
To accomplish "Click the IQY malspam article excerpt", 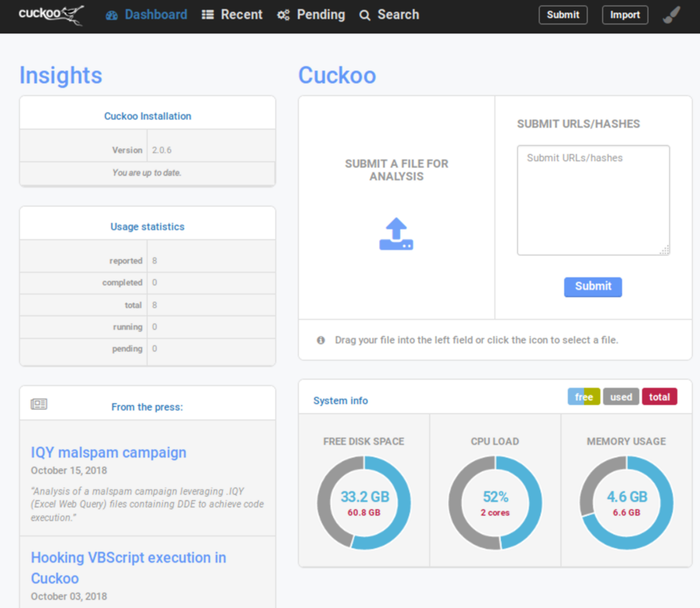I will (147, 505).
